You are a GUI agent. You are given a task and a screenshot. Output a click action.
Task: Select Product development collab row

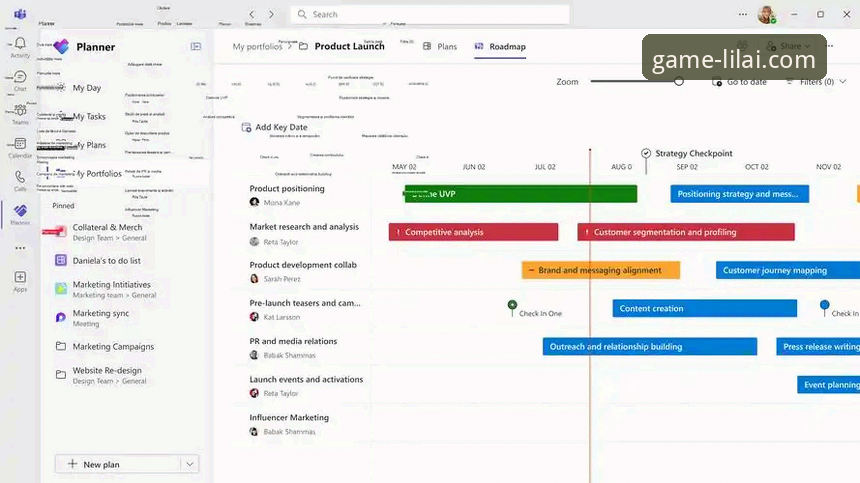coord(303,265)
